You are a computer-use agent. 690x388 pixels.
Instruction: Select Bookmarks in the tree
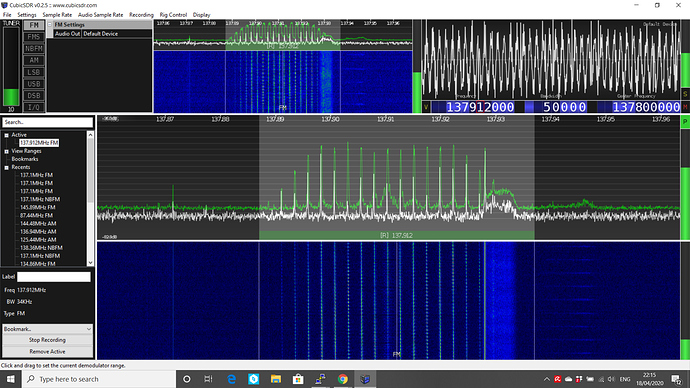point(25,159)
